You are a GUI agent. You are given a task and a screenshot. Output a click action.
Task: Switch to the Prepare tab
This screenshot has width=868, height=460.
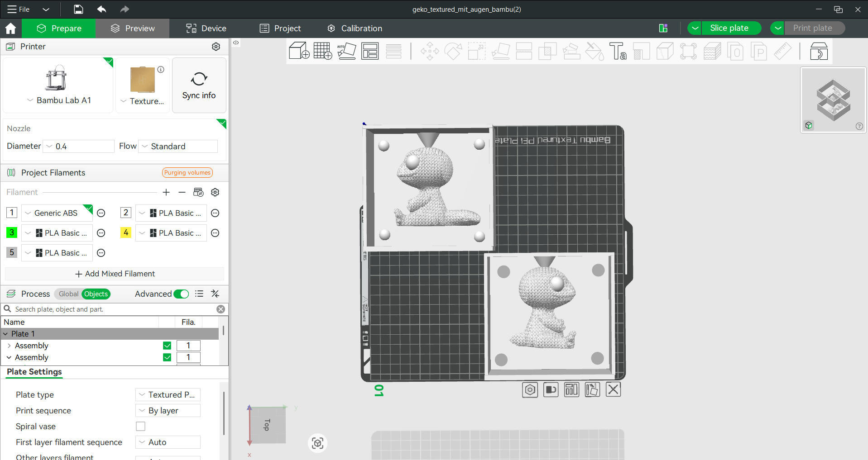click(x=59, y=28)
